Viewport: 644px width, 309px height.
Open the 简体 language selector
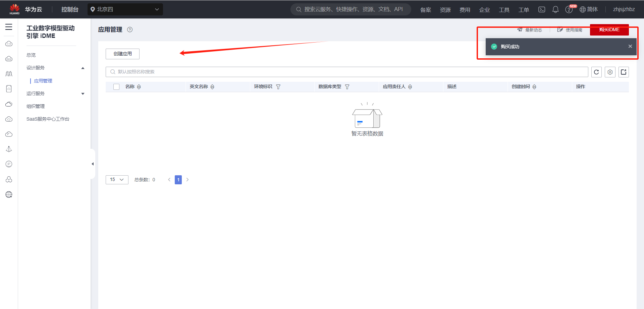point(589,9)
